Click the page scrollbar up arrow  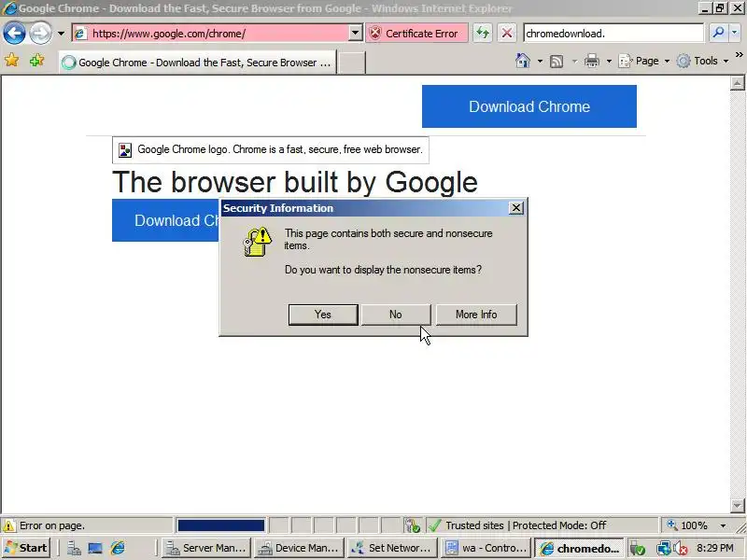(737, 83)
